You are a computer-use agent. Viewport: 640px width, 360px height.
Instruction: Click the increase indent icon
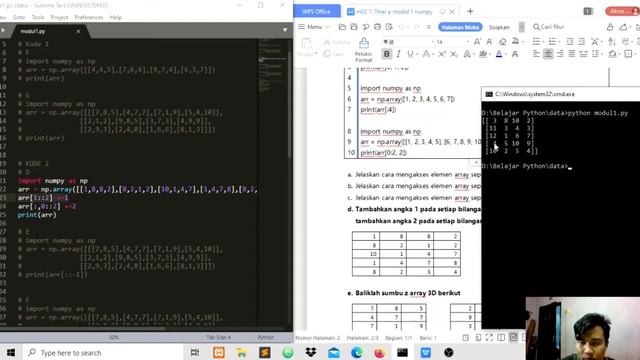(582, 42)
